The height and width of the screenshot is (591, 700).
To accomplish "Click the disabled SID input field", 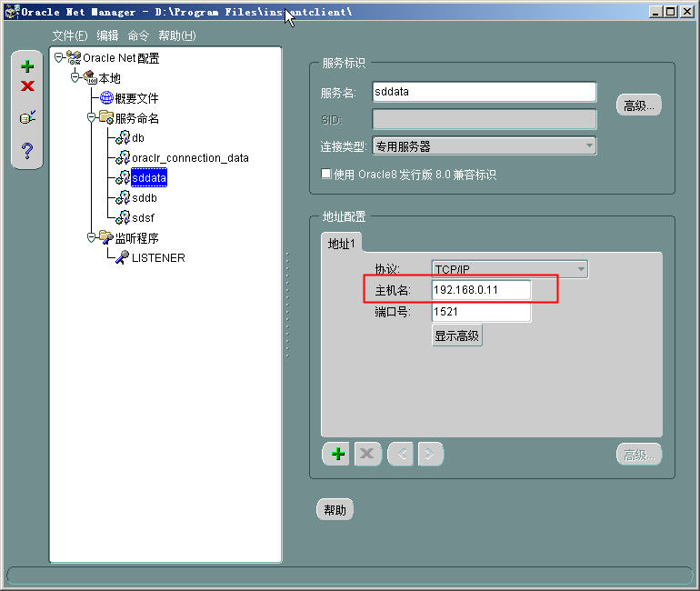I will [485, 119].
